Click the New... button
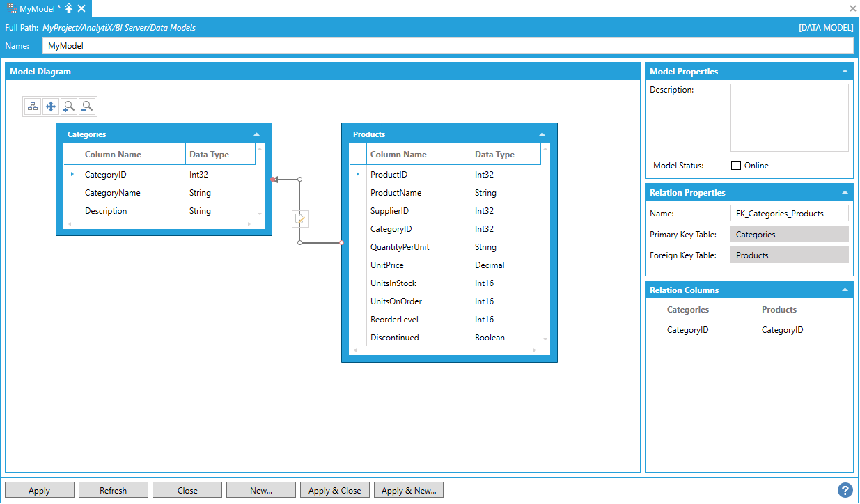This screenshot has width=860, height=504. (x=261, y=491)
